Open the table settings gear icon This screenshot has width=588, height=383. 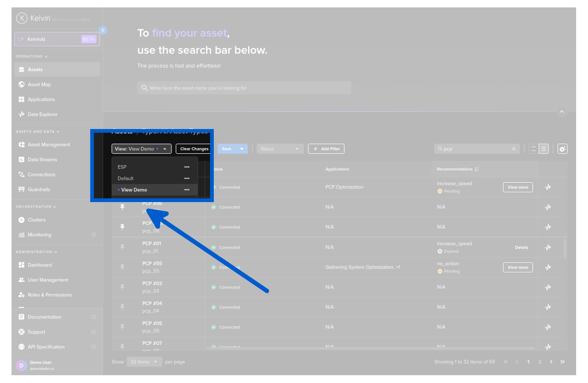coord(562,149)
